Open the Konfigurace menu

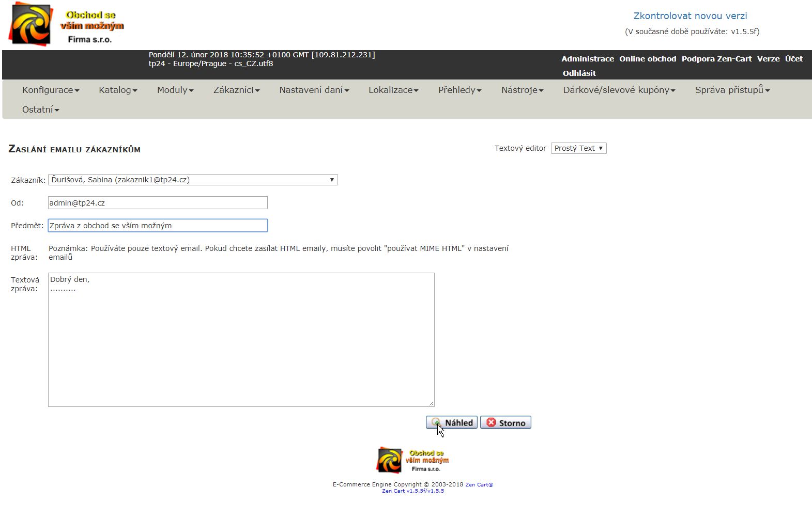coord(51,90)
